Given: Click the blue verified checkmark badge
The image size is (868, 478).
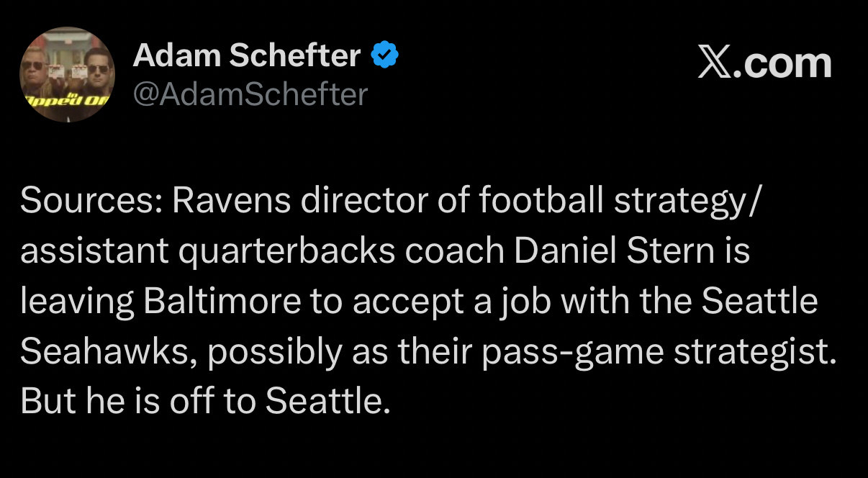Looking at the screenshot, I should click(x=385, y=54).
